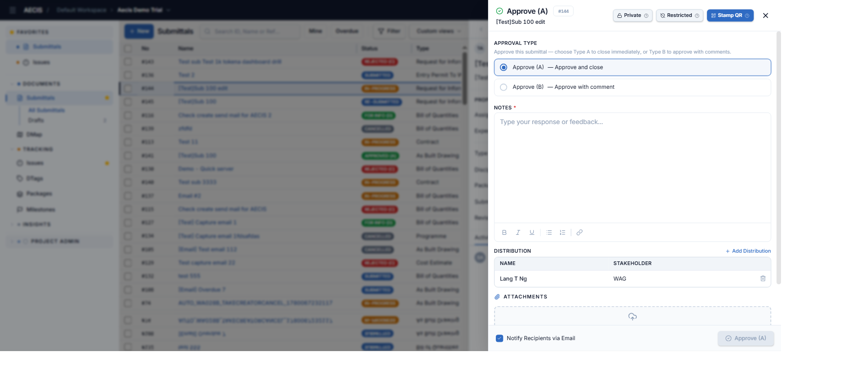Select Approve (B) — Approve with comment
The height and width of the screenshot is (390, 868).
click(632, 87)
